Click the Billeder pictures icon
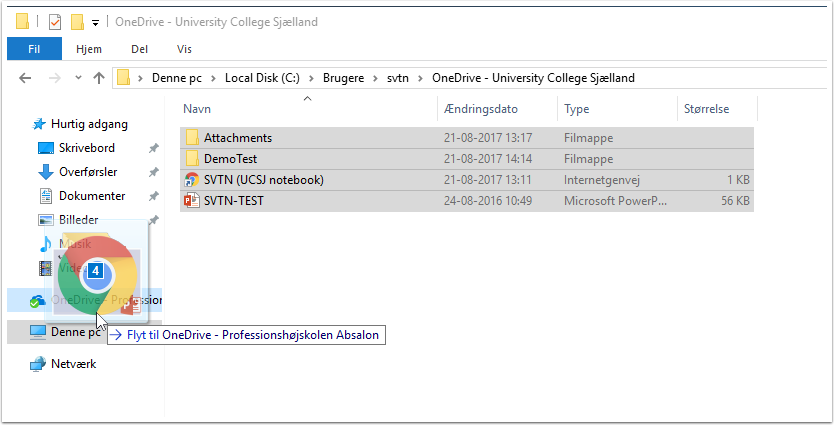 [x=46, y=220]
